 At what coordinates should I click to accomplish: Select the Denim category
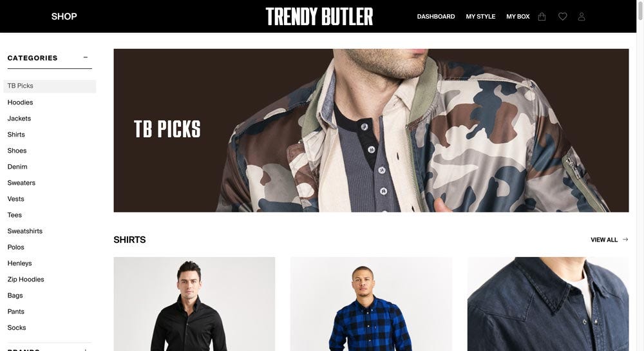tap(17, 167)
